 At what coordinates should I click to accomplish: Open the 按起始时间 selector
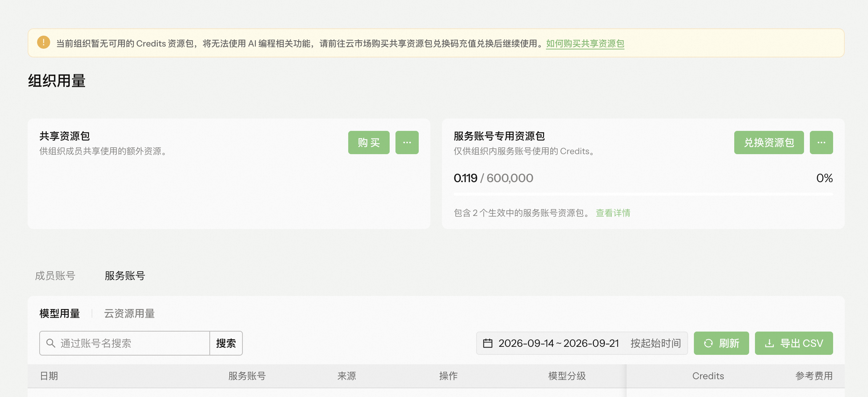click(x=656, y=343)
